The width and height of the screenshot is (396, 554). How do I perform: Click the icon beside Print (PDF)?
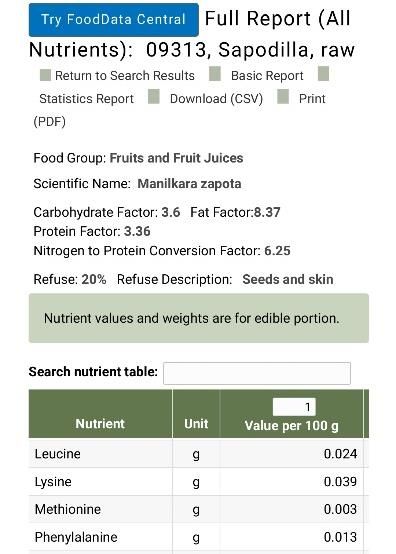(283, 96)
